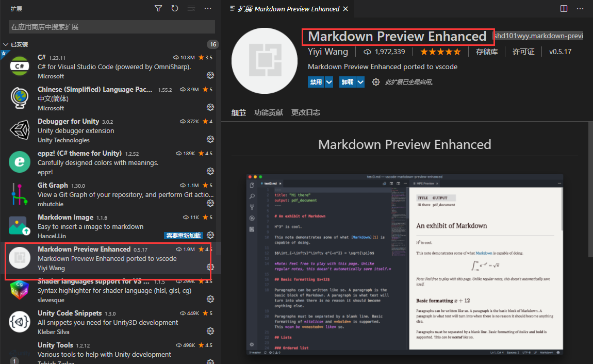Close the Markdown Preview Enhanced tab
This screenshot has width=593, height=364.
point(345,9)
